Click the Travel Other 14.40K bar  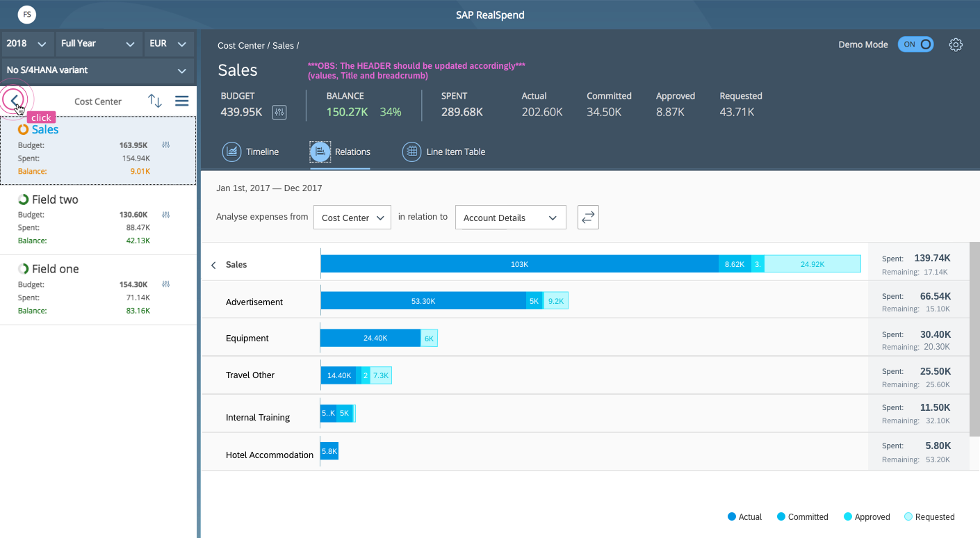tap(338, 375)
